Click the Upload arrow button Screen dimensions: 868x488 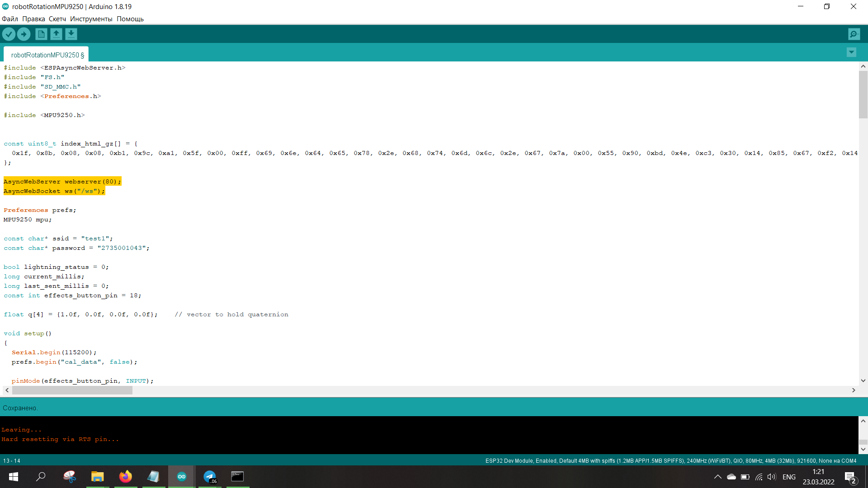(24, 34)
